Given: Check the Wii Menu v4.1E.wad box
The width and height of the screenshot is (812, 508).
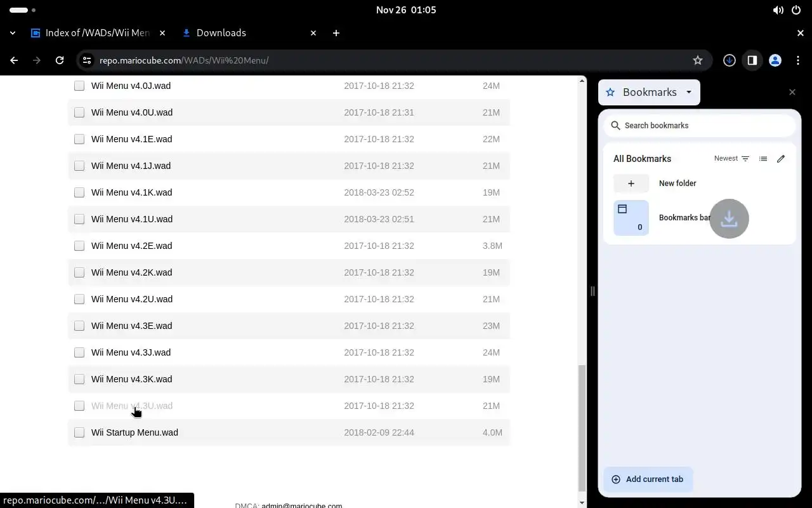Looking at the screenshot, I should [79, 139].
